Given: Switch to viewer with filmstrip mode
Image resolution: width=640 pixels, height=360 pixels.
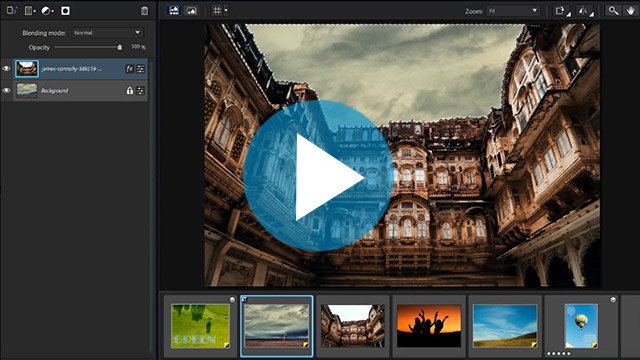Looking at the screenshot, I should (174, 11).
